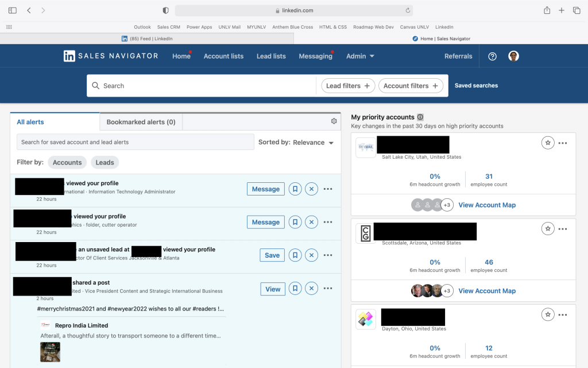Star the Dayton, Ohio priority account
The height and width of the screenshot is (368, 588).
click(x=548, y=315)
